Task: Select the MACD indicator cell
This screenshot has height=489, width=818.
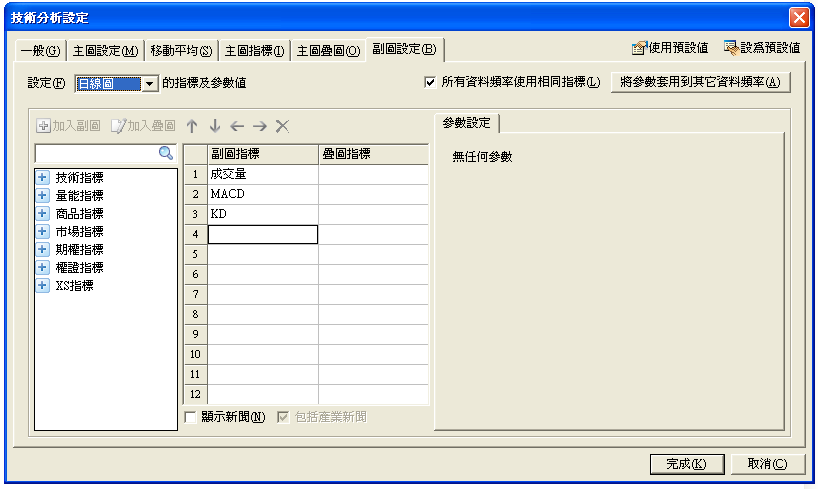Action: (263, 194)
